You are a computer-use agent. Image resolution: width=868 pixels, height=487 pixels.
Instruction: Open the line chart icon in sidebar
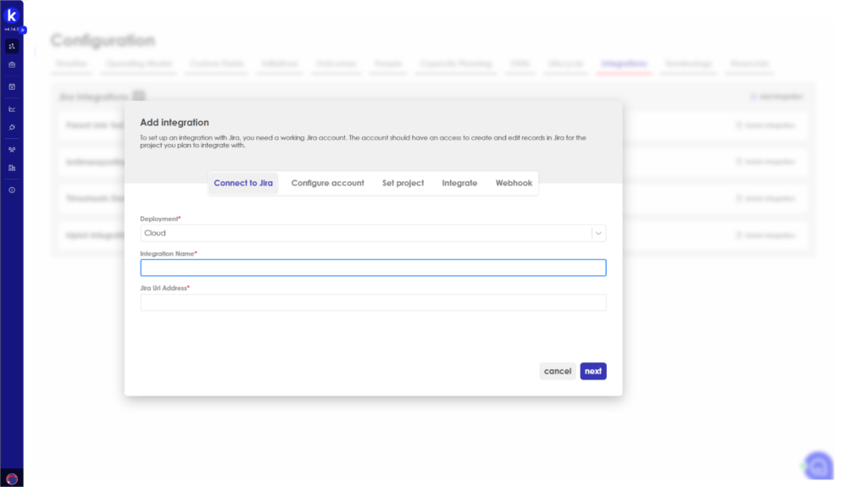[12, 108]
